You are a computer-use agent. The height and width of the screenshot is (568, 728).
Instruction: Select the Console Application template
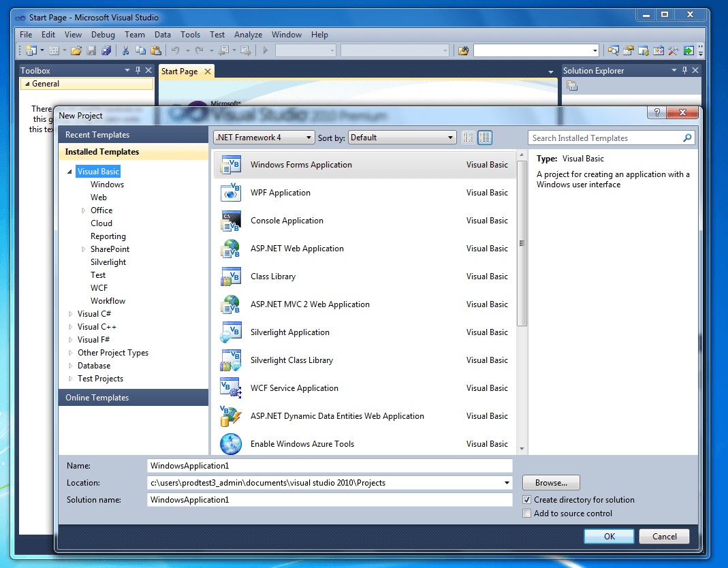point(364,221)
